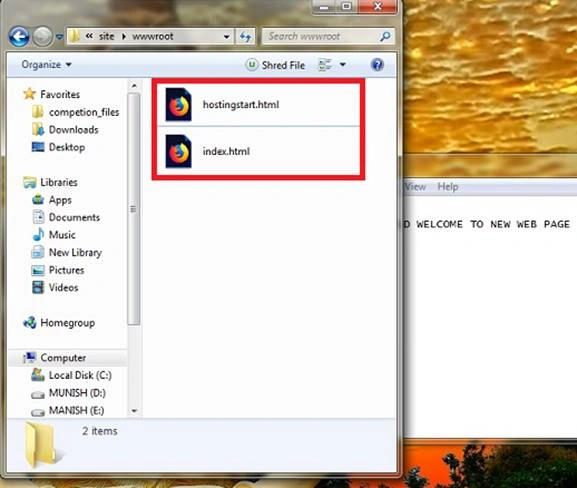Close the Explorer window
Screen dimensions: 577x488
coord(377,7)
